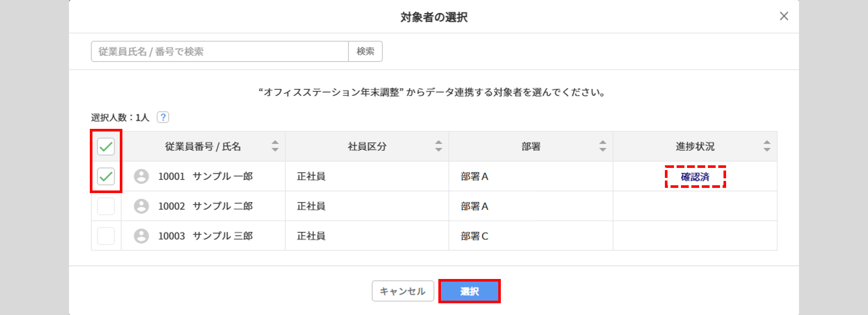This screenshot has height=315, width=868.
Task: Click the help question mark icon
Action: click(163, 117)
